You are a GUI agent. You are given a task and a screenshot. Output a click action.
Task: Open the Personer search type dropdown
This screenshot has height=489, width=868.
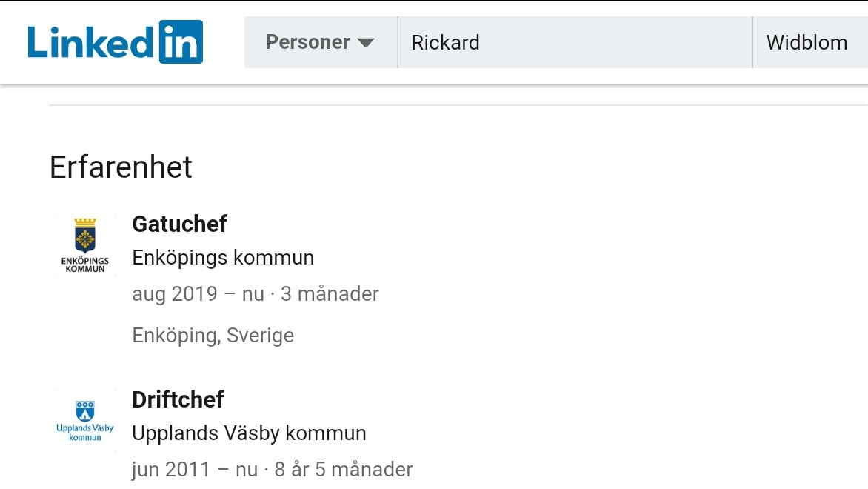pos(320,42)
